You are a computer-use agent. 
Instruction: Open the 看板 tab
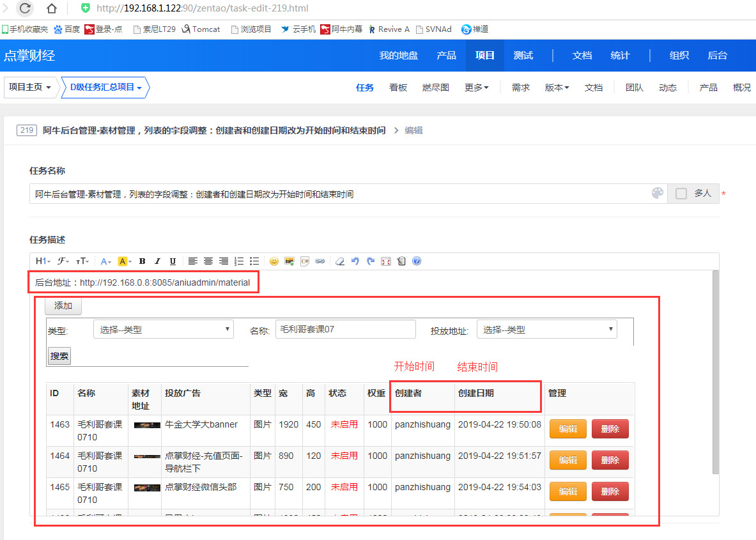pos(398,88)
